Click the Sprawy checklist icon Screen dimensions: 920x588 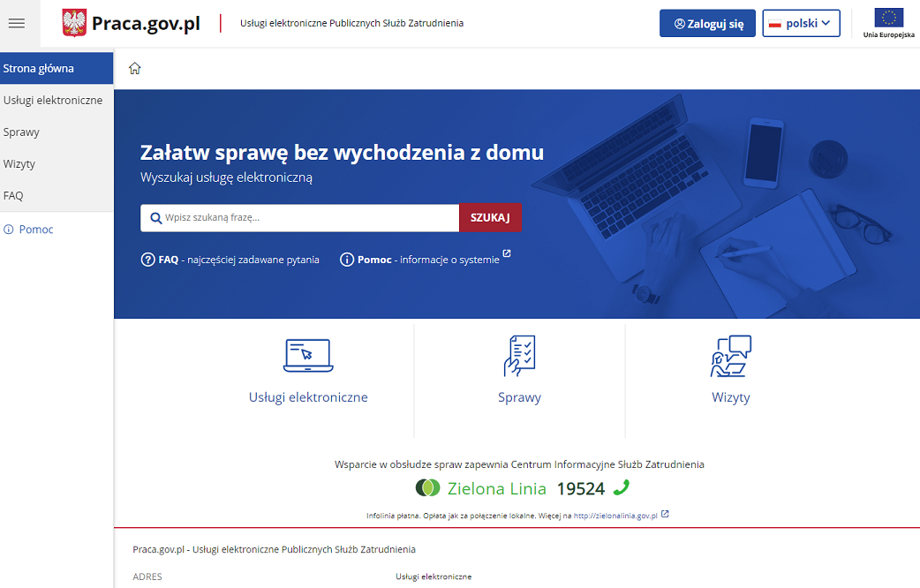(520, 356)
